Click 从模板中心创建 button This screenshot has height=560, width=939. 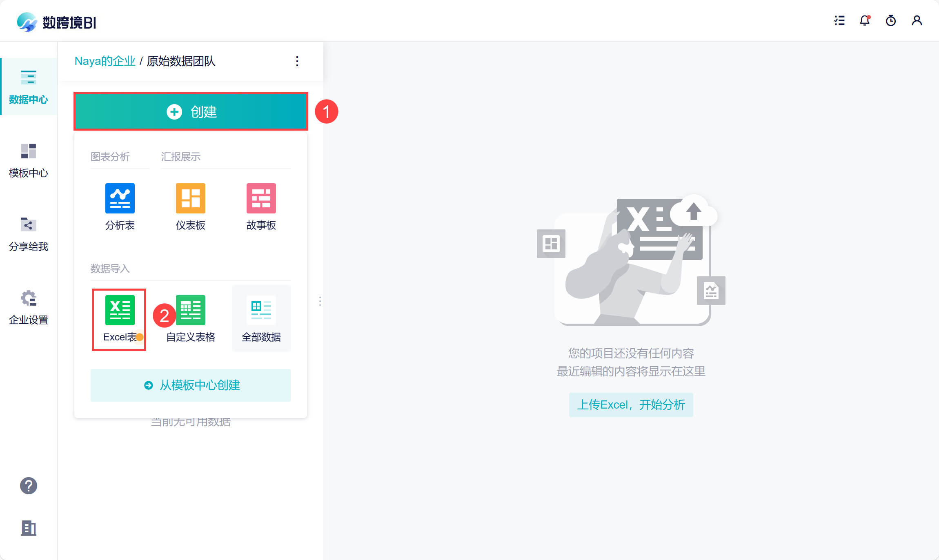(191, 385)
